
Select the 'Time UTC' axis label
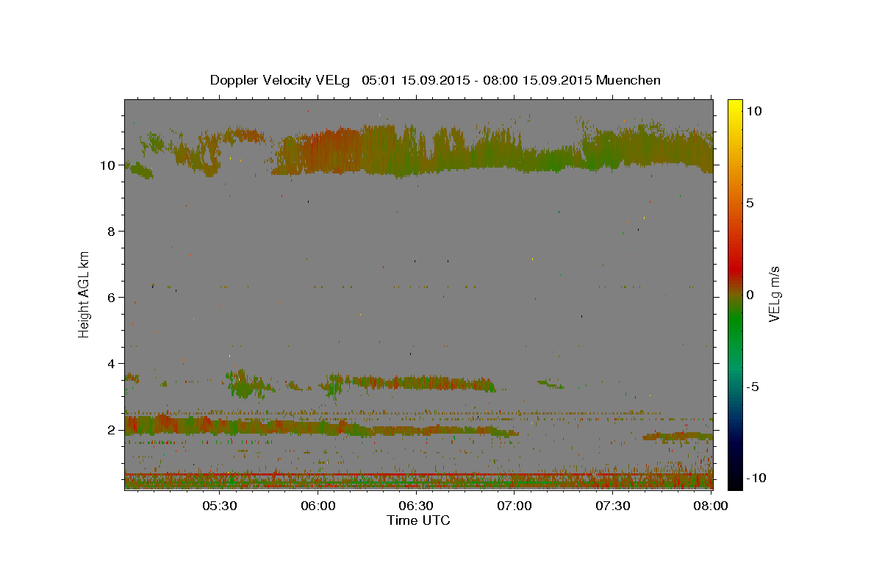pos(418,520)
